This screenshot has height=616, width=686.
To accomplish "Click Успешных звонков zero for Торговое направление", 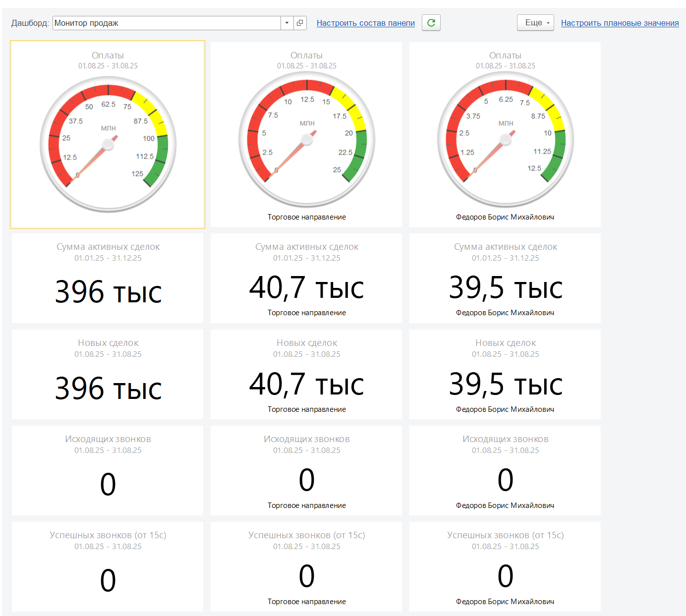I will click(x=307, y=576).
